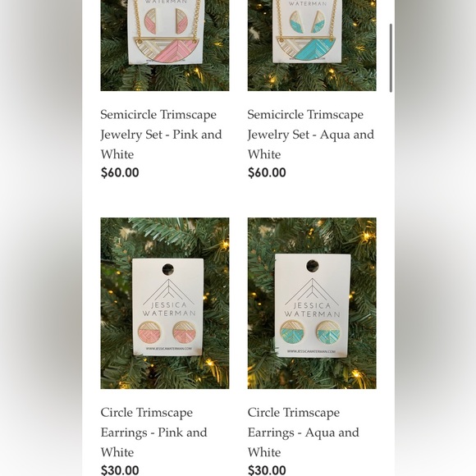
Task: Click the left pink circle stud earring
Action: coord(149,332)
